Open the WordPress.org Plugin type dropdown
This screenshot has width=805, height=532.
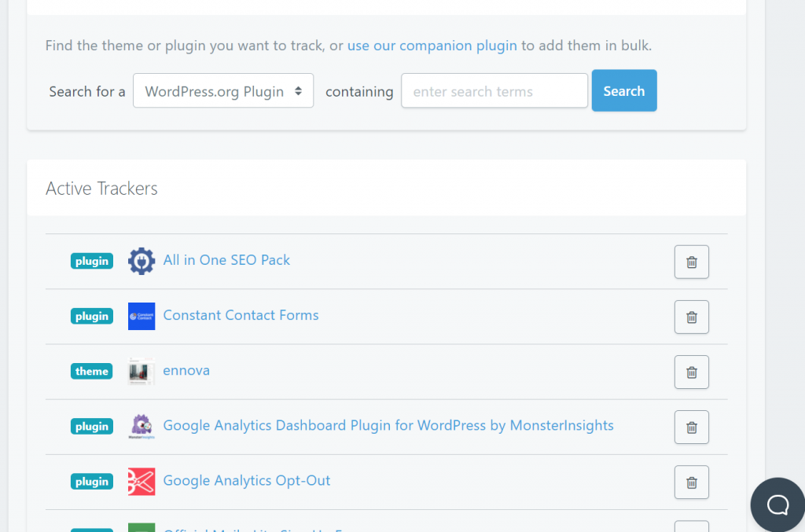point(223,91)
